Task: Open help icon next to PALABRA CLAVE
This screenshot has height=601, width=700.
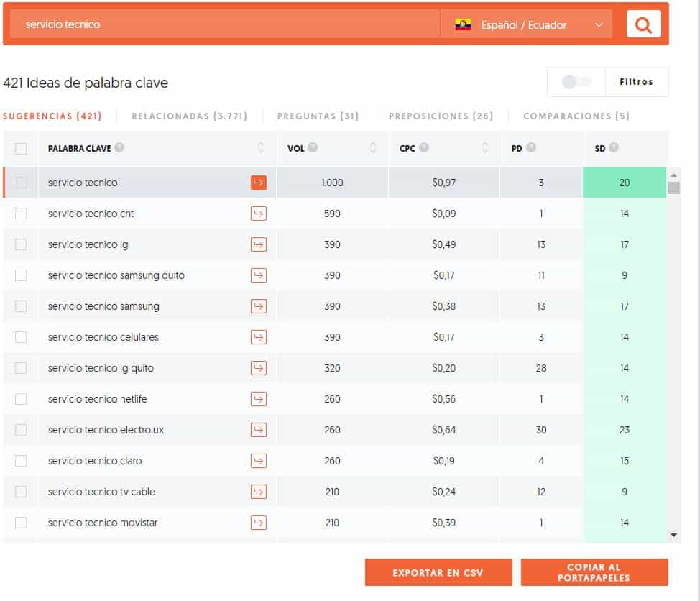Action: 119,147
